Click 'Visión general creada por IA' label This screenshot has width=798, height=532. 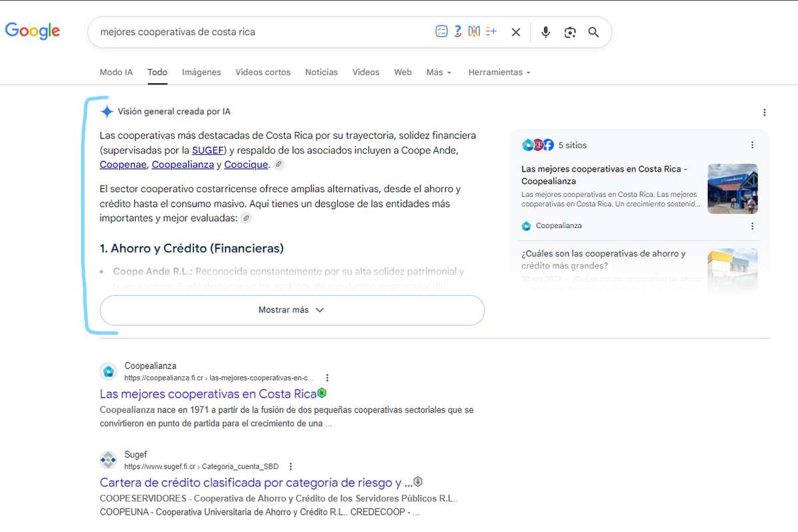point(174,112)
